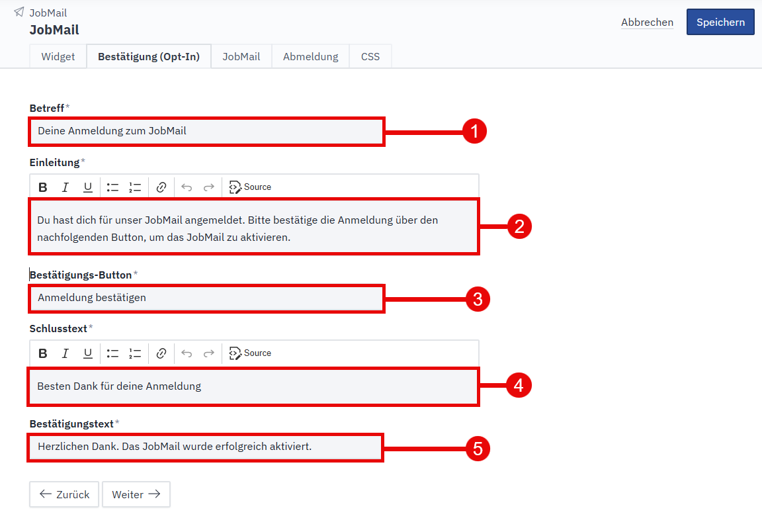
Task: Click into the Schlusstext text area
Action: click(253, 386)
